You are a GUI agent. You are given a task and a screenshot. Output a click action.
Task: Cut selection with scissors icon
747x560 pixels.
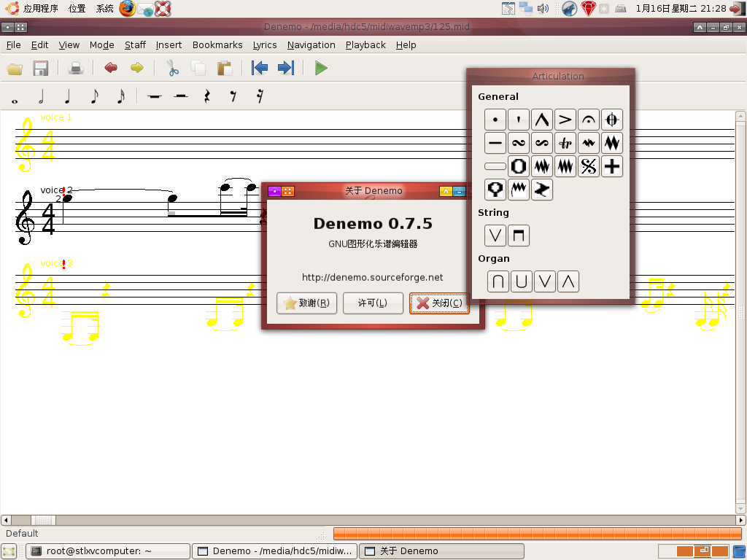172,69
